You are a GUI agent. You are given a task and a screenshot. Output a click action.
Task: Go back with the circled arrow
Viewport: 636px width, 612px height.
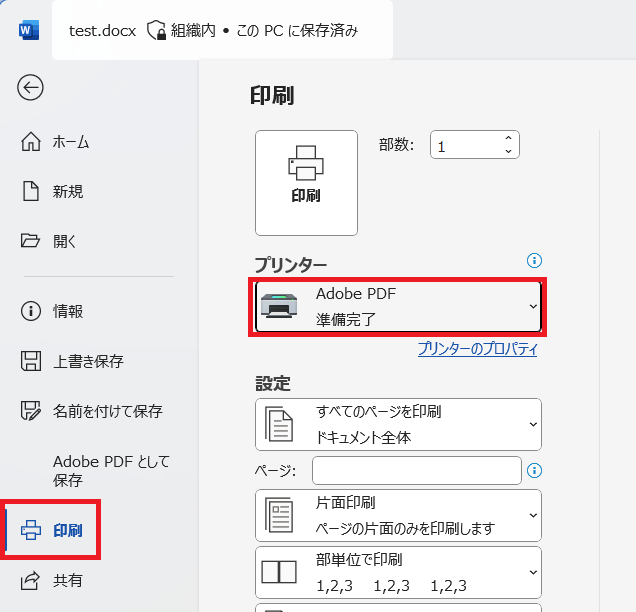(30, 87)
